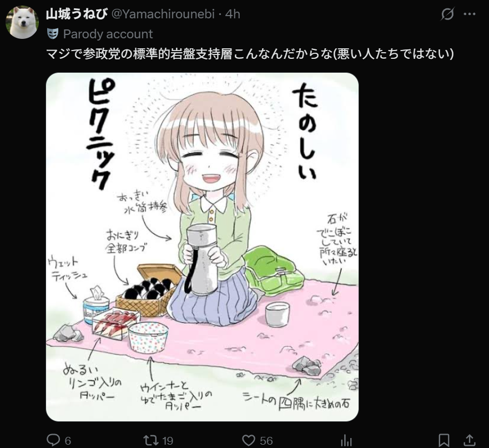
Task: Click the ピクニック title in image
Action: (x=100, y=133)
